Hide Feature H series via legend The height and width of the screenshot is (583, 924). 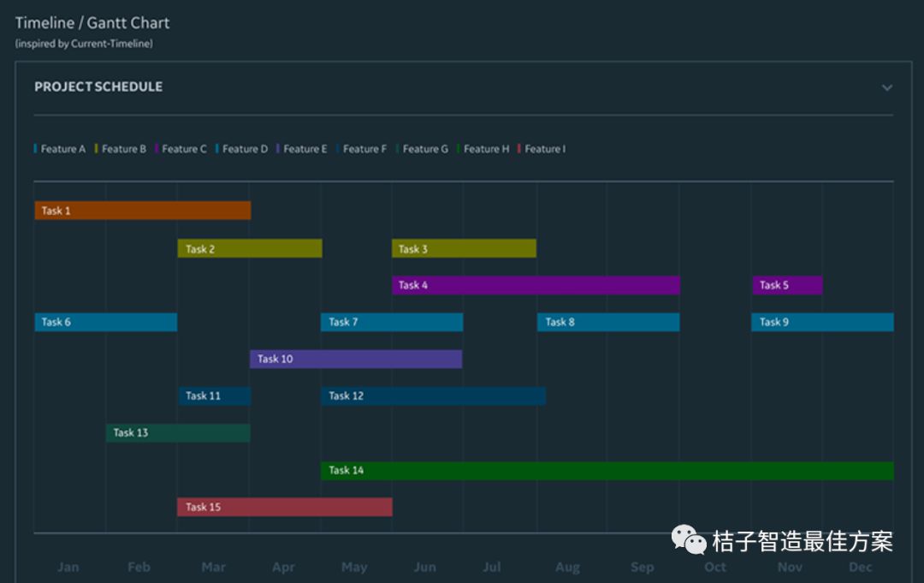point(485,149)
